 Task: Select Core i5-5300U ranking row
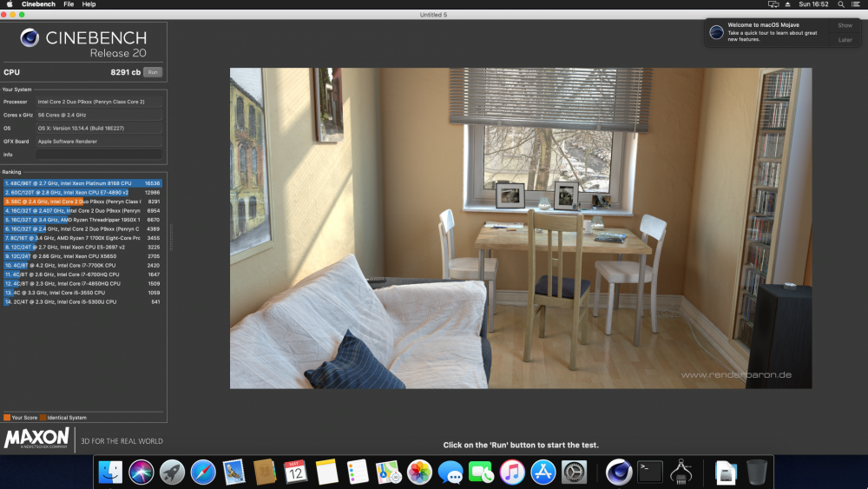(x=82, y=301)
